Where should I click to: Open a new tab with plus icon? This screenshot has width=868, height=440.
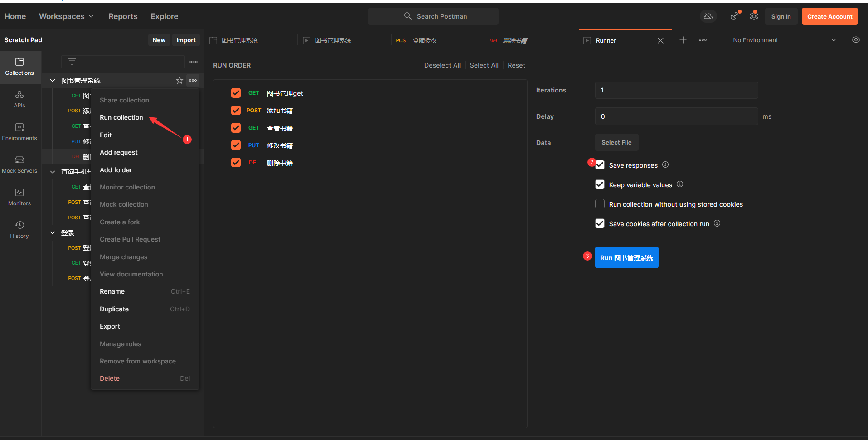click(x=683, y=40)
